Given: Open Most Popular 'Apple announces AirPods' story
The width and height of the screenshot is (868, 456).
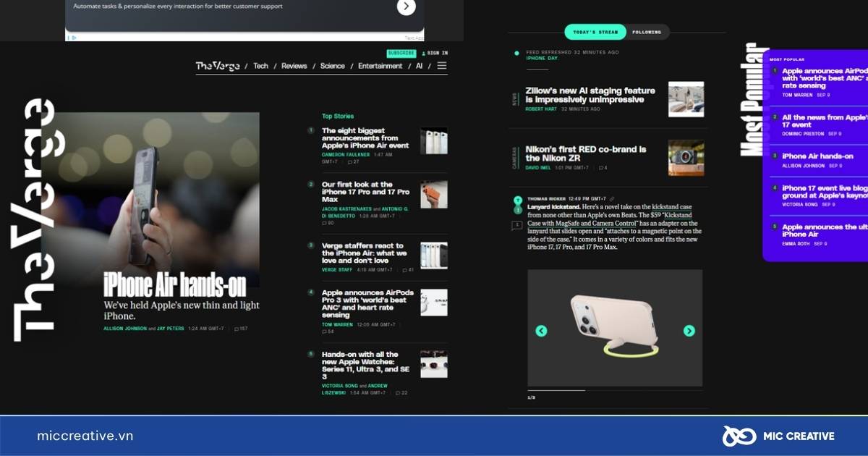Looking at the screenshot, I should [825, 78].
